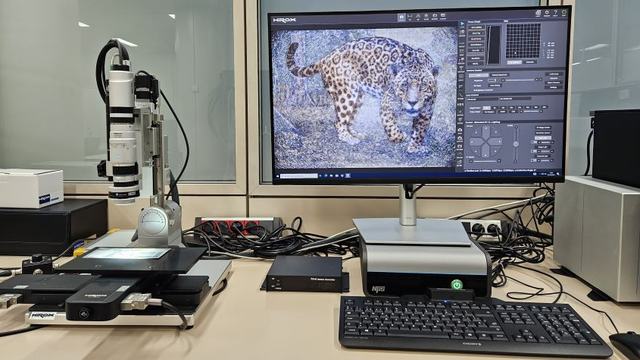Screen dimensions: 640x360
Task: Click the lower-right diagonal stage arrow
Action: (x=495, y=152)
